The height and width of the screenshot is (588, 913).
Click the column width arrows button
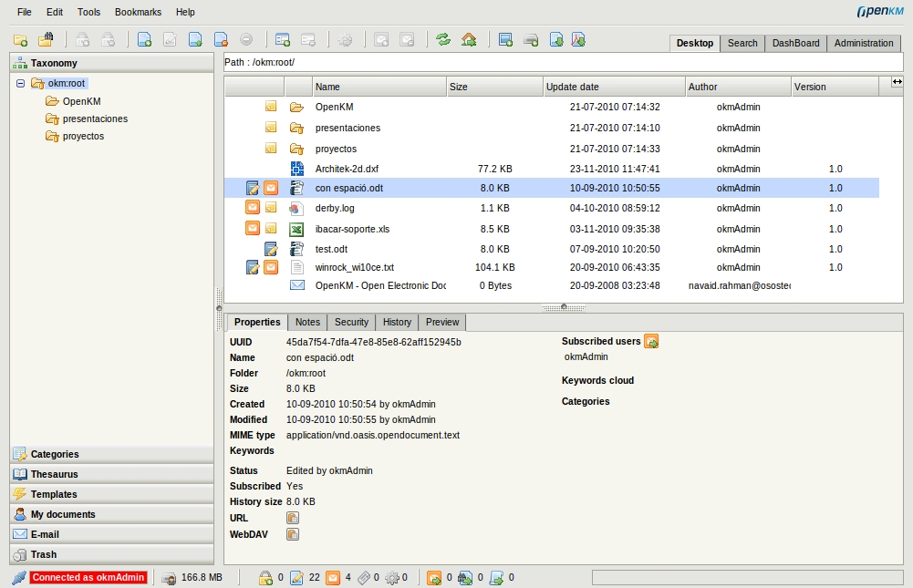pyautogui.click(x=897, y=82)
